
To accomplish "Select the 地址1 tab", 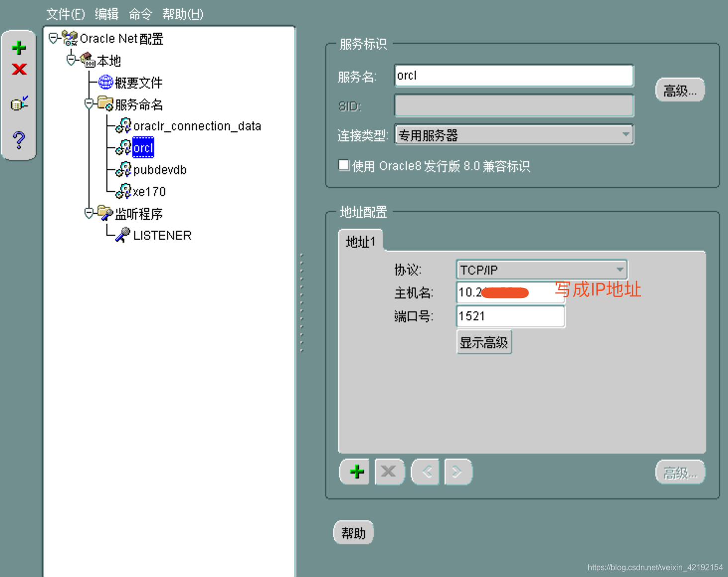I will (x=361, y=242).
